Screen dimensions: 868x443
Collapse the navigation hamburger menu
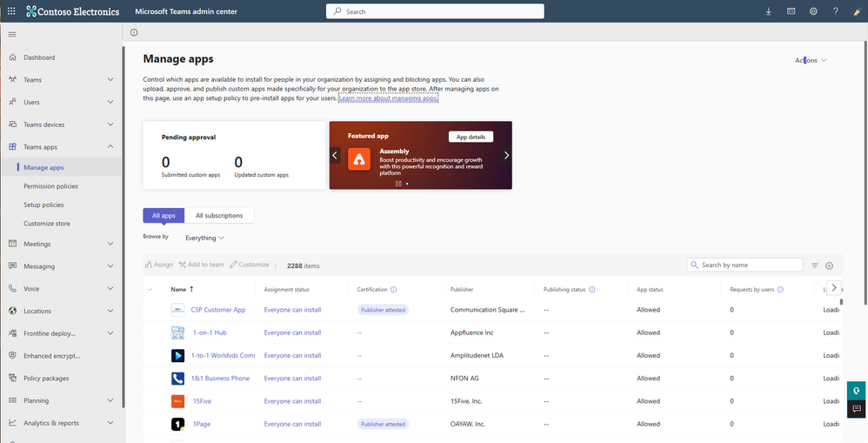click(x=12, y=34)
